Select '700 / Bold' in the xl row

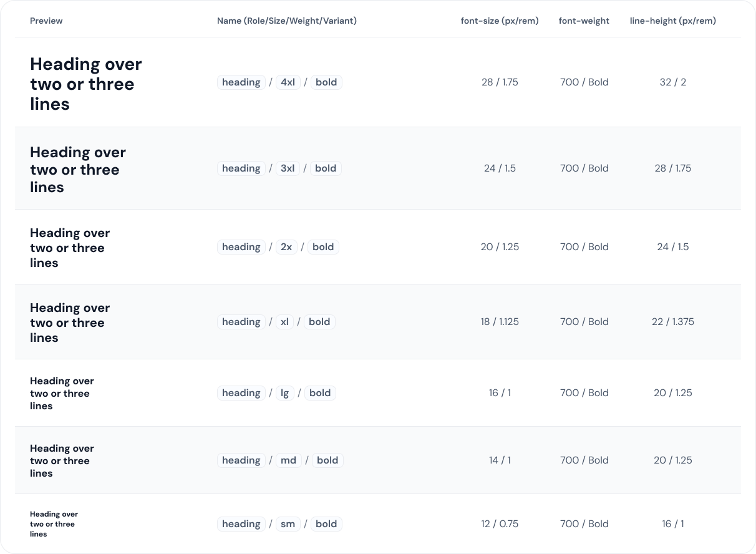584,321
